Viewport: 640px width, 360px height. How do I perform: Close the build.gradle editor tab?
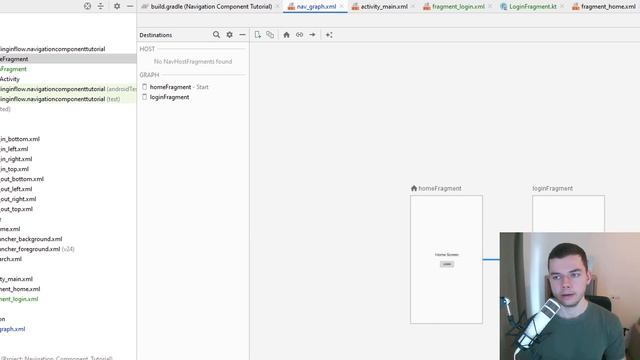click(x=278, y=7)
